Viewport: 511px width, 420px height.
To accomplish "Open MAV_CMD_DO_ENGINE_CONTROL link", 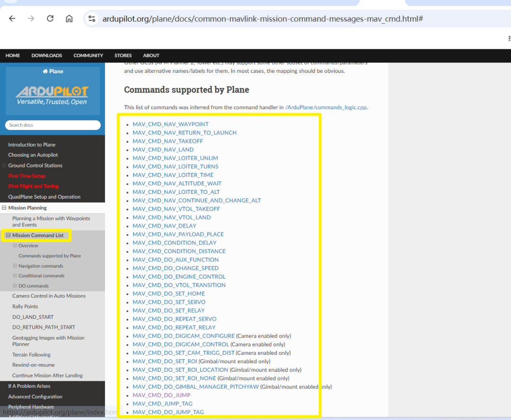I will pyautogui.click(x=179, y=277).
